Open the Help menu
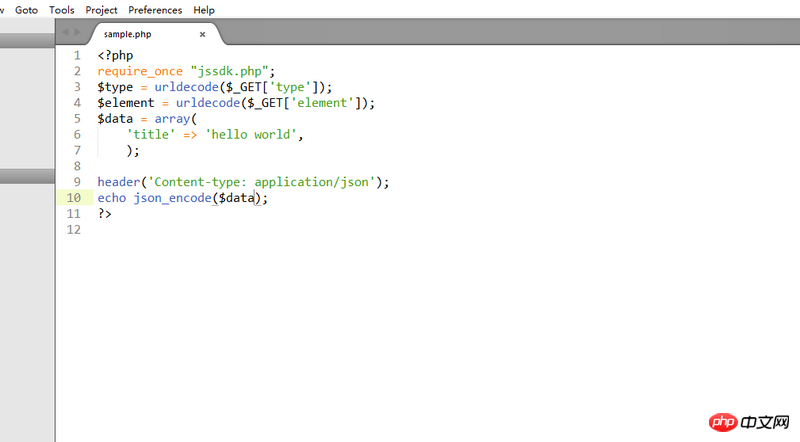800x442 pixels. 204,10
